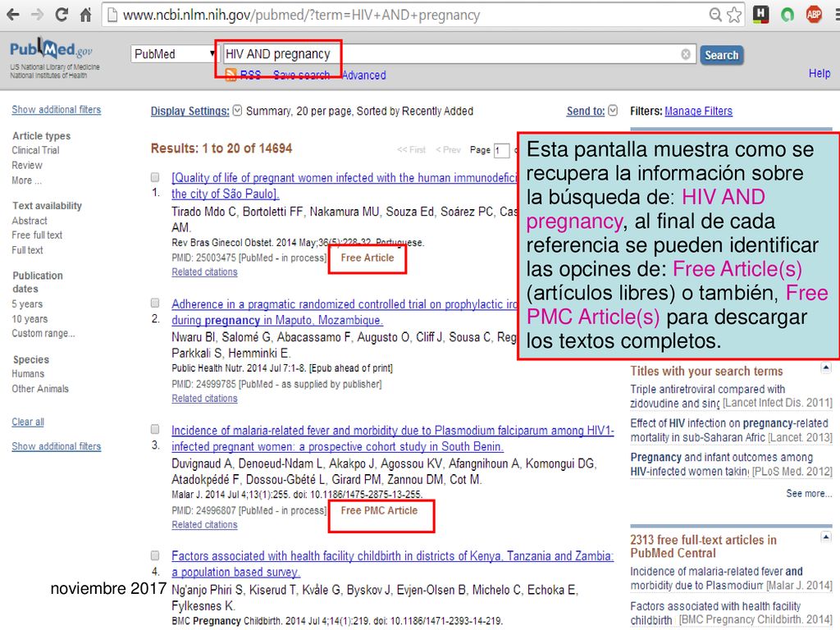840x630 pixels.
Task: Click Free Article label on result 1
Action: pos(367,258)
